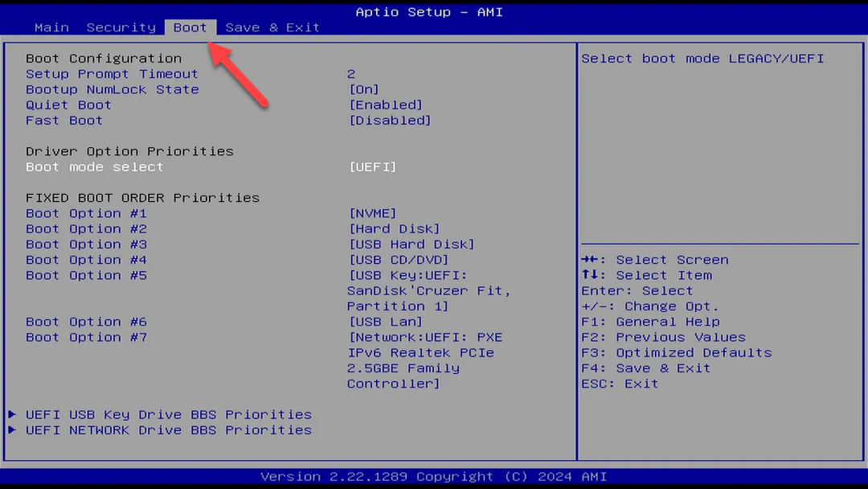This screenshot has width=868, height=489.
Task: Open the Network UEFI PXE IPv6 dropdown
Action: coord(425,360)
